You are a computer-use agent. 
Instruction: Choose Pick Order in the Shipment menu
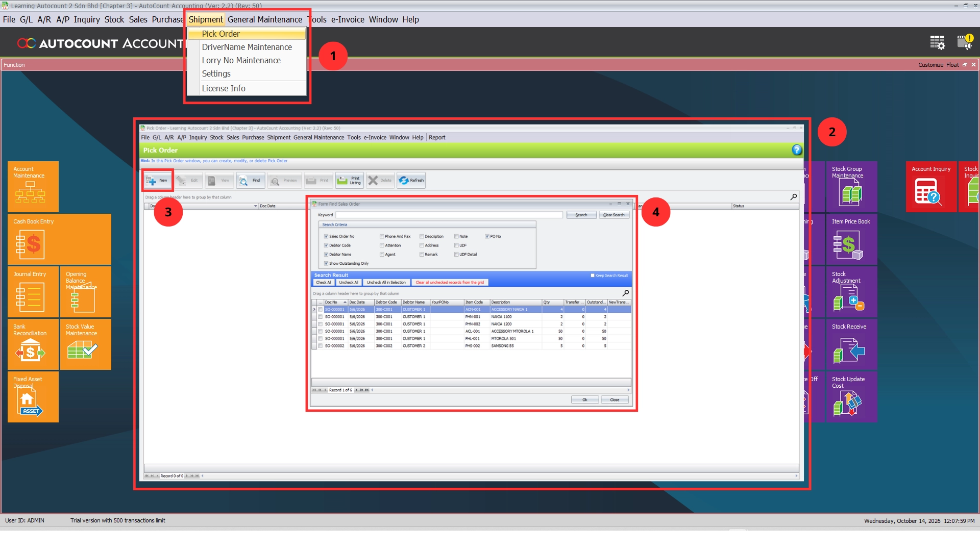[247, 34]
